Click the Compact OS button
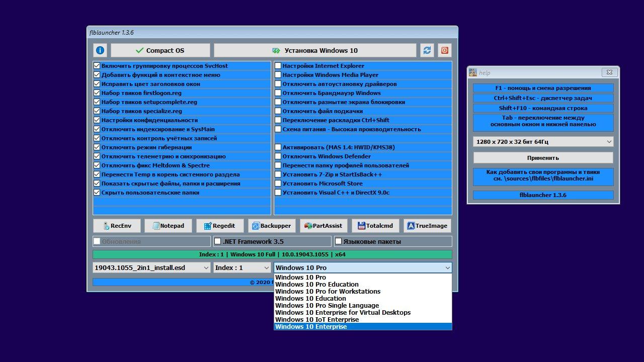This screenshot has height=362, width=644. [x=160, y=50]
